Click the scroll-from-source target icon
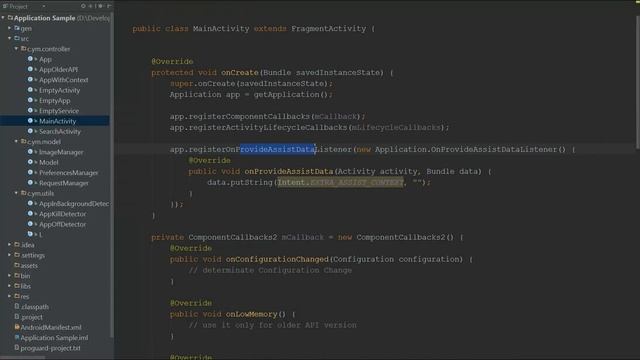 click(83, 6)
